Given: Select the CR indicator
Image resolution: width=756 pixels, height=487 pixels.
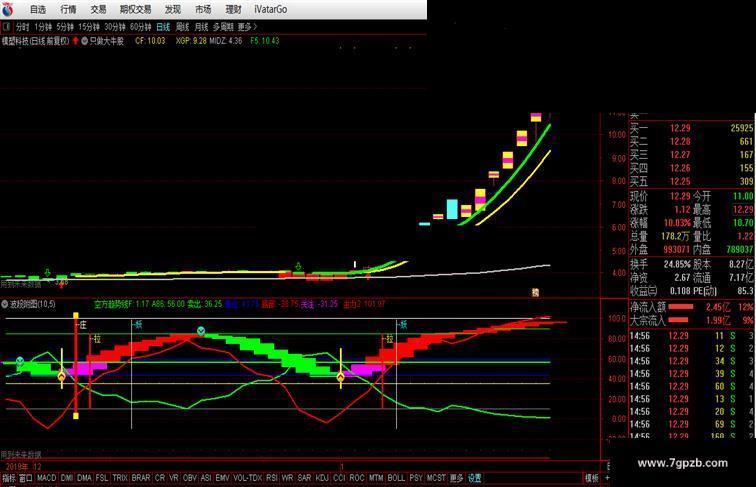Looking at the screenshot, I should click(x=160, y=478).
